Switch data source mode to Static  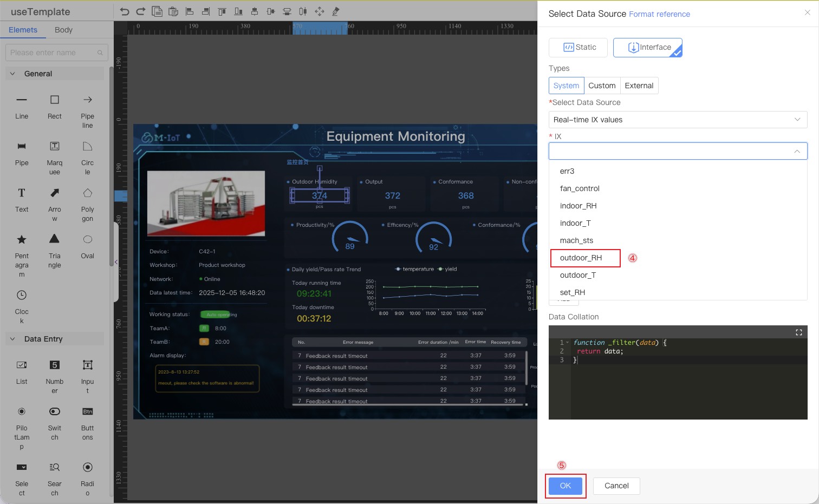coord(578,47)
